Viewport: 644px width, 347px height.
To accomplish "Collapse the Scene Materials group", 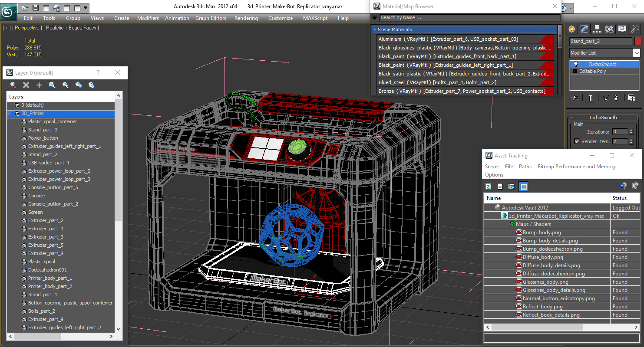I will 375,29.
